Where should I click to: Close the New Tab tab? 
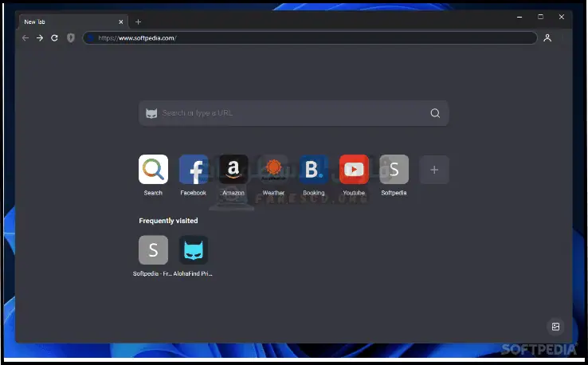point(121,22)
